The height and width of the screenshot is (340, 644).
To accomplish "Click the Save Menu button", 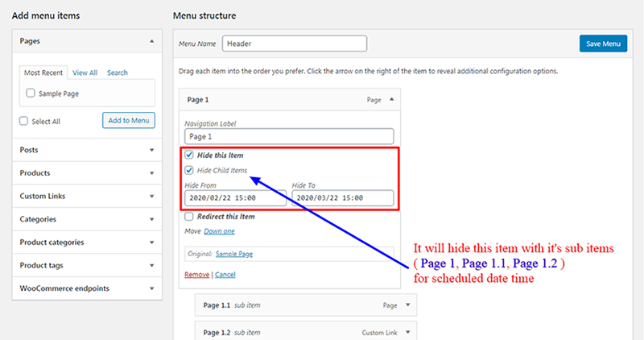I will click(603, 44).
